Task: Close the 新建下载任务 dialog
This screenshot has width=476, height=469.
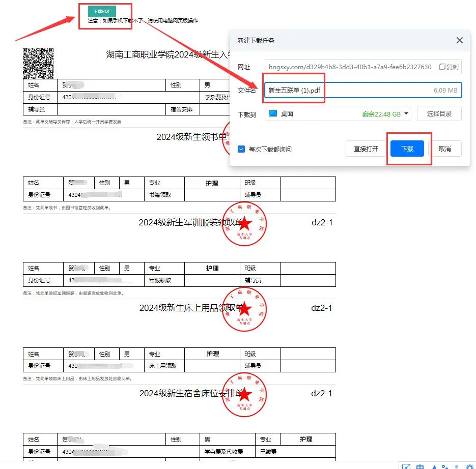Action: (x=459, y=40)
